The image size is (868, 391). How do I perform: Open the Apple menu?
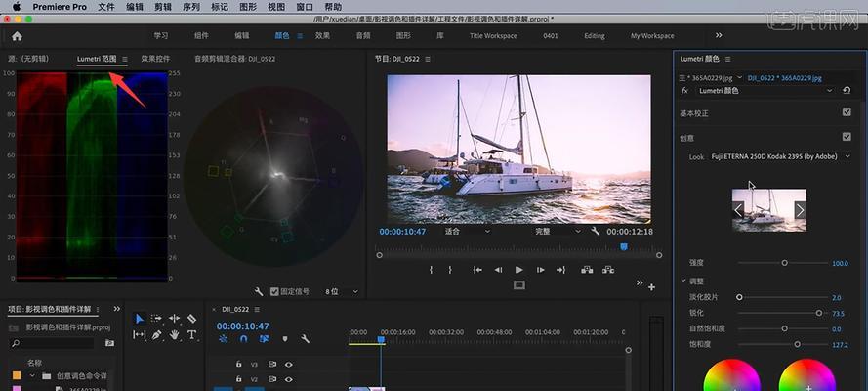[x=16, y=7]
